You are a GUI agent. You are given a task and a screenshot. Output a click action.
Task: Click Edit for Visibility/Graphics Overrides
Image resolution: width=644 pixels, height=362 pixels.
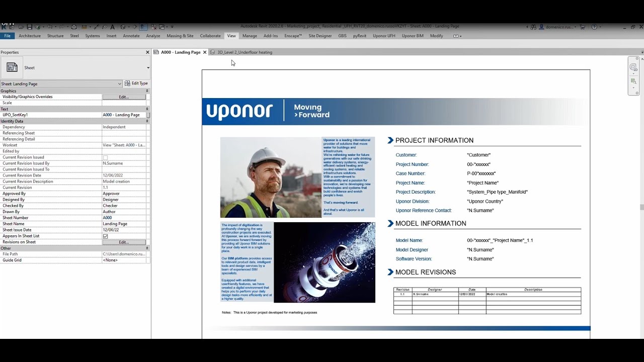point(124,97)
